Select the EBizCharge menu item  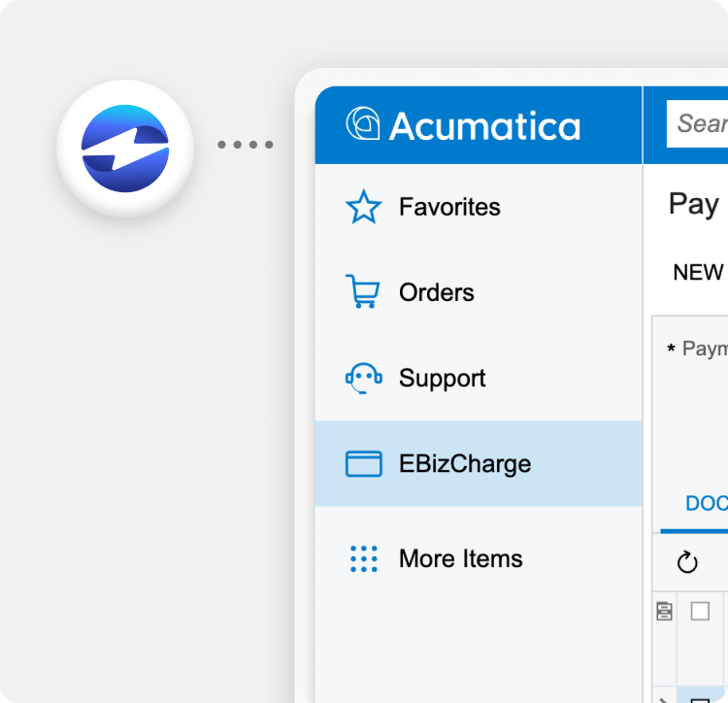coord(479,463)
